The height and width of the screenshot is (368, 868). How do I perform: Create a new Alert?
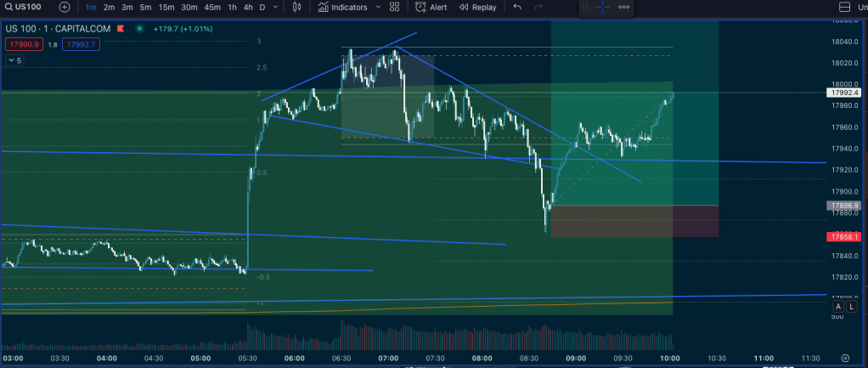[431, 7]
